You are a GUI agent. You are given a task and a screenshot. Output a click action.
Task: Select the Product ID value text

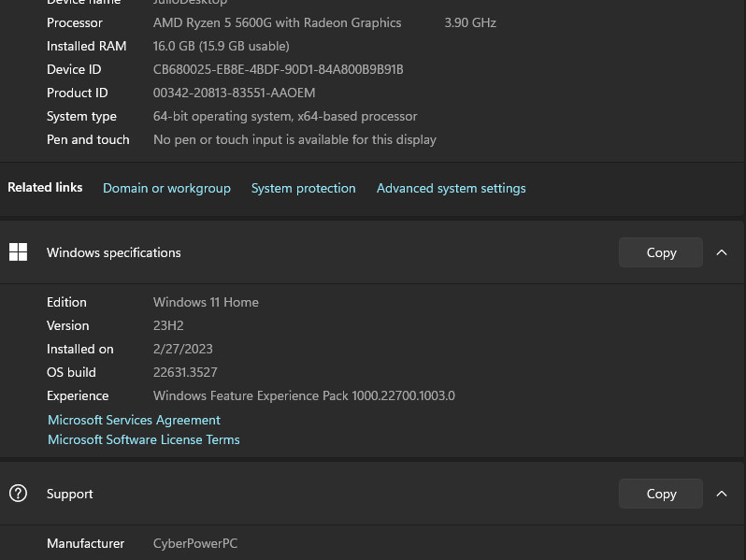tap(234, 93)
